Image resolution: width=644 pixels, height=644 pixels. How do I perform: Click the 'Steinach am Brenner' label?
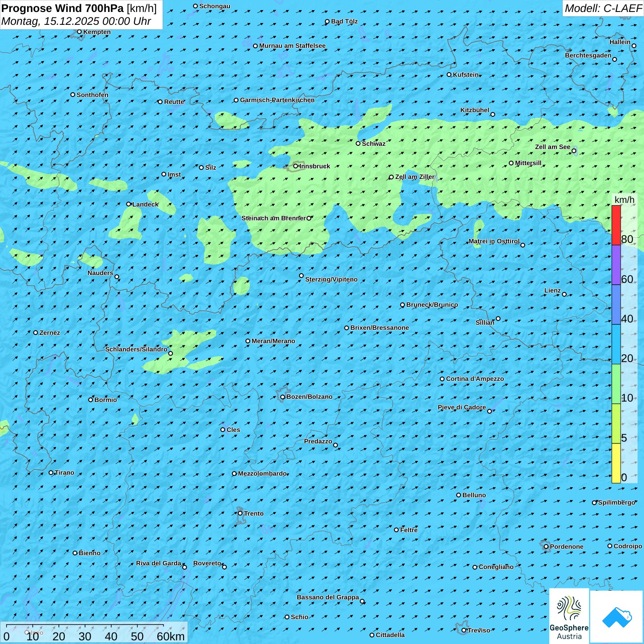(273, 218)
